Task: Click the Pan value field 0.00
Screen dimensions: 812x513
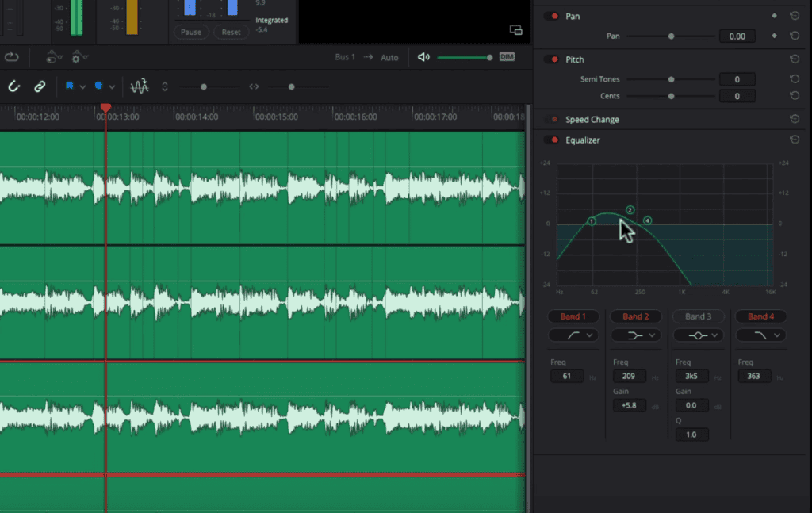Action: [x=737, y=36]
